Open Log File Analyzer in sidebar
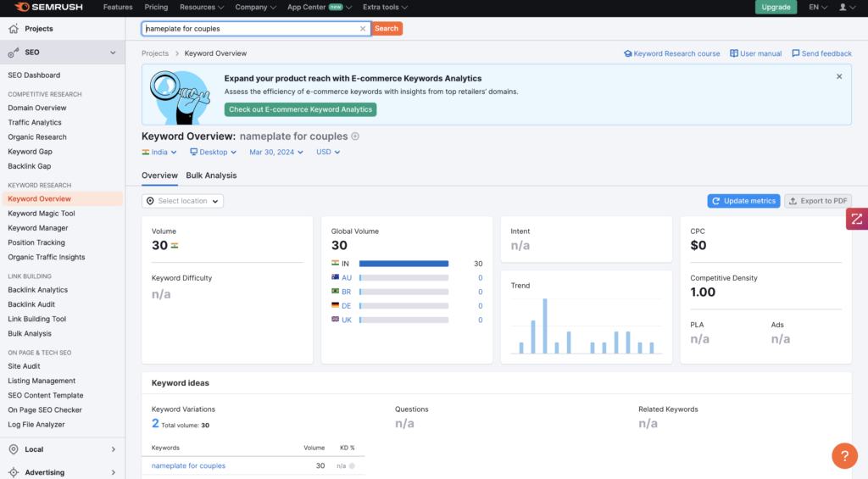This screenshot has width=868, height=479. pos(36,425)
